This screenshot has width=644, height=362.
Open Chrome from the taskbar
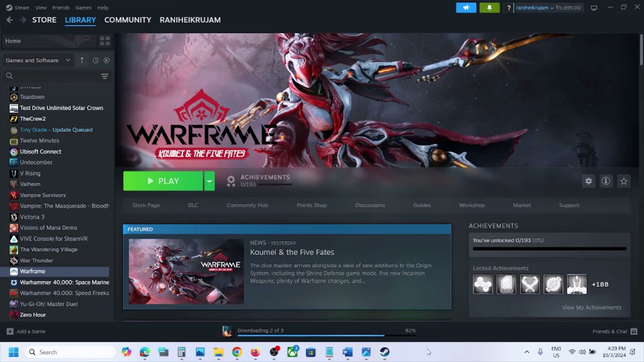(x=236, y=352)
